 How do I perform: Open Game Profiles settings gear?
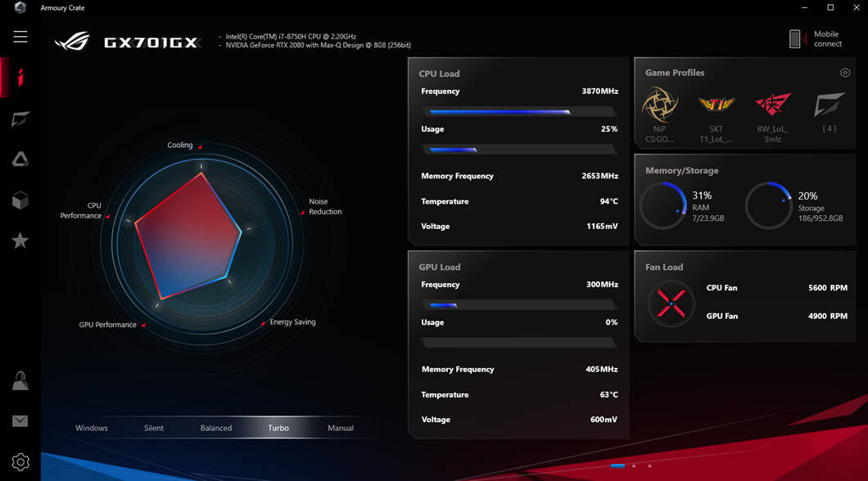(x=844, y=73)
